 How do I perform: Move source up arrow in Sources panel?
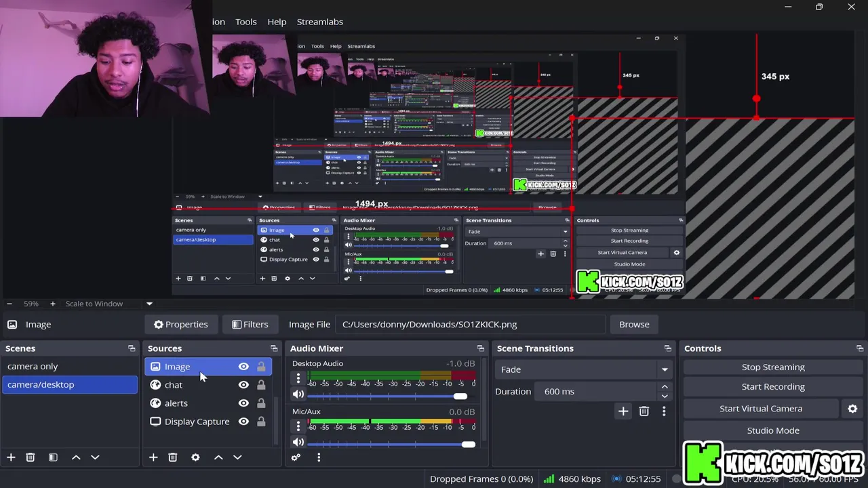(218, 457)
